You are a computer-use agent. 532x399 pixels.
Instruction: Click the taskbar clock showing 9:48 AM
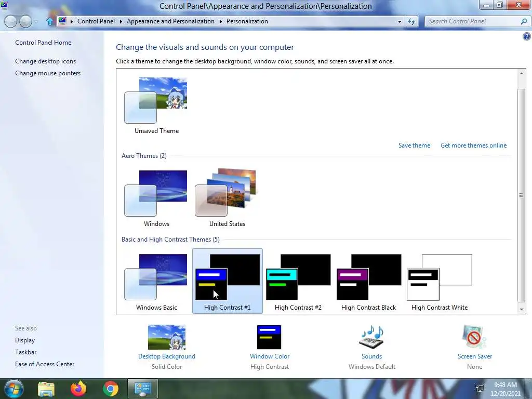click(x=506, y=389)
